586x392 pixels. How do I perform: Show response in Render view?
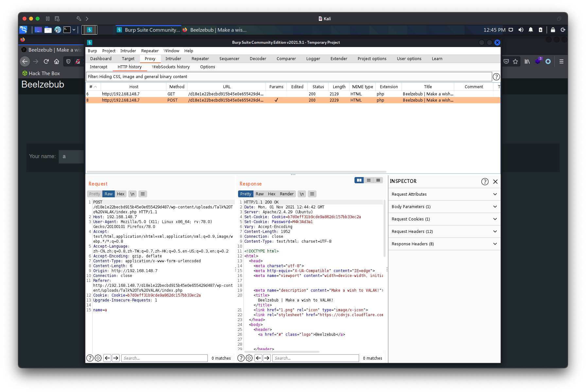click(x=286, y=194)
